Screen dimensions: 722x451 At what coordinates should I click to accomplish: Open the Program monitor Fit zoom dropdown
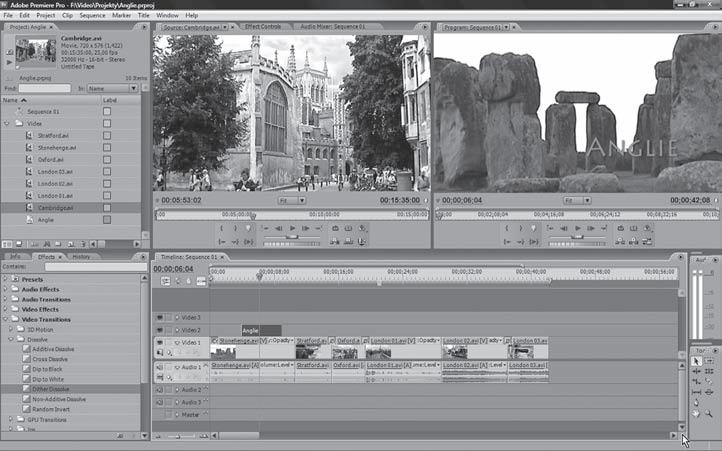coord(577,200)
